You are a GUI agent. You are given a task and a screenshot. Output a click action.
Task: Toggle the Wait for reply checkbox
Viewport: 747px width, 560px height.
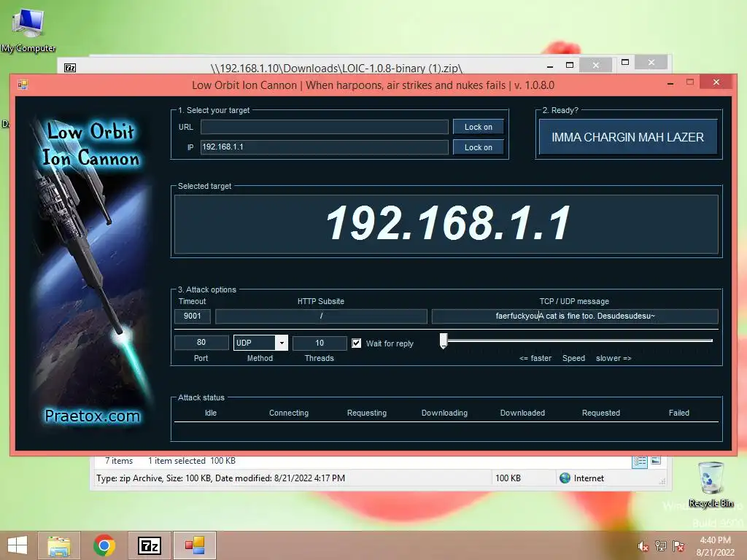coord(356,343)
